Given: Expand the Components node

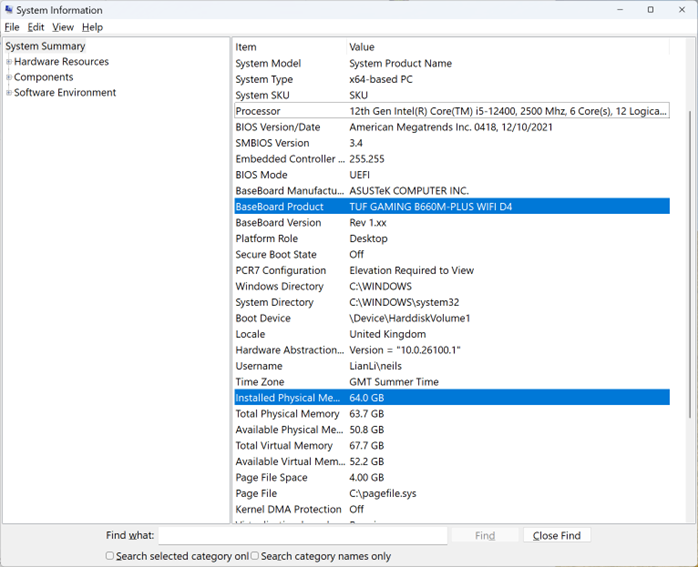Looking at the screenshot, I should point(8,77).
